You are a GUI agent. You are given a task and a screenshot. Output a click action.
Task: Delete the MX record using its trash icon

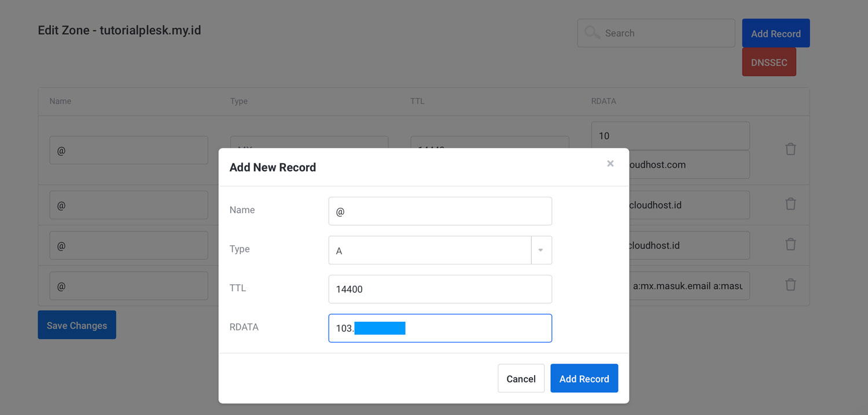[x=790, y=149]
